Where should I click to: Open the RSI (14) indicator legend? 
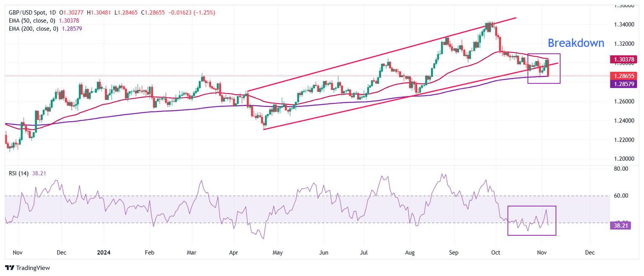tap(19, 173)
